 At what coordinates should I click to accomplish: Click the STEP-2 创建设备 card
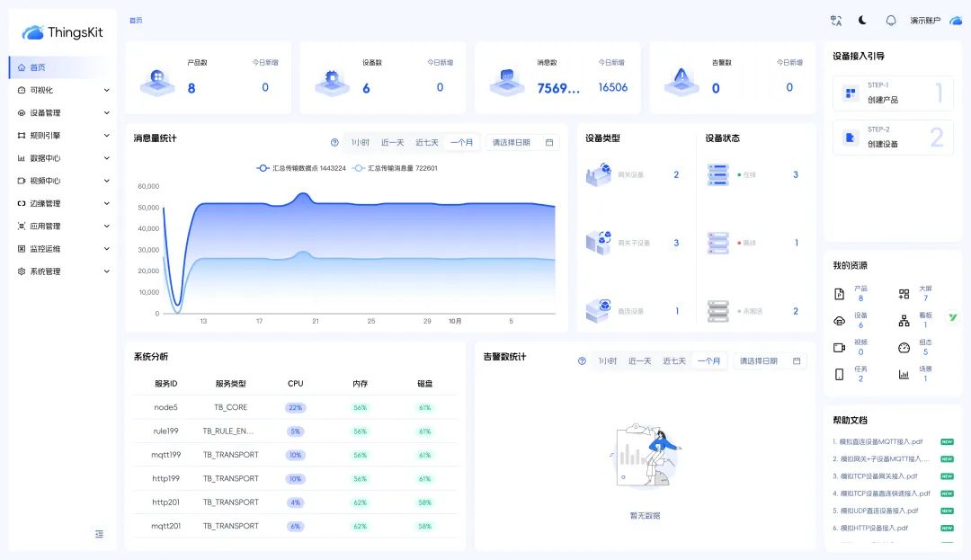click(893, 138)
